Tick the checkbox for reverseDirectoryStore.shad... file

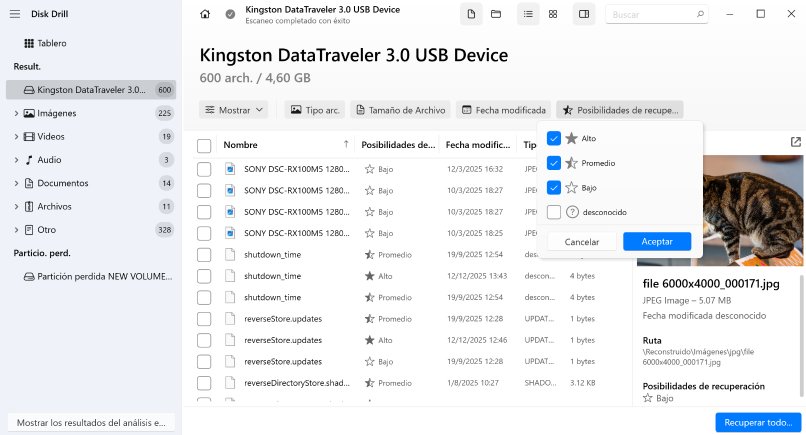pos(204,383)
